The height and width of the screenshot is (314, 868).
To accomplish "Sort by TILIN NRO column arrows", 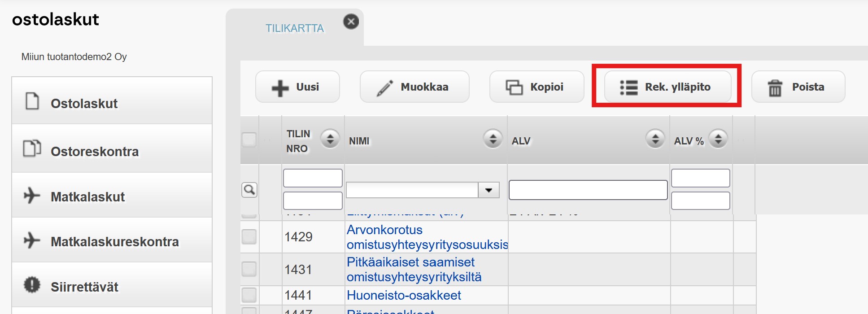I will tap(330, 139).
